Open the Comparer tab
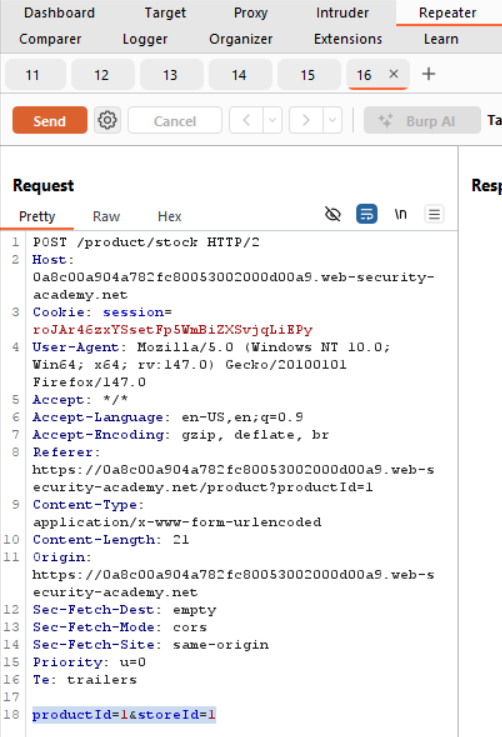The image size is (502, 737). coord(50,39)
